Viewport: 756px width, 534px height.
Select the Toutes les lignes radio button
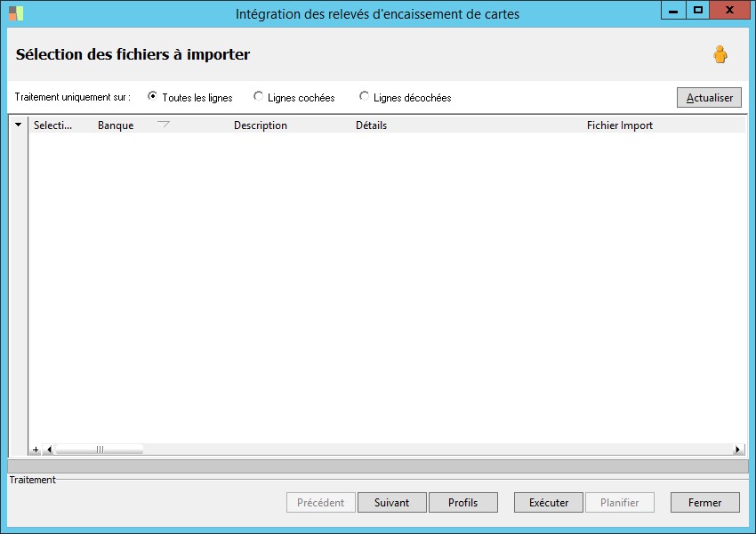coord(152,96)
